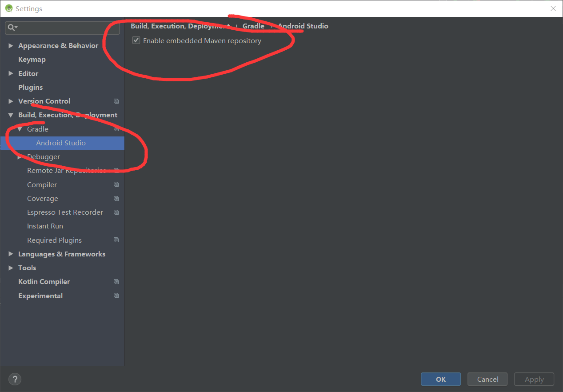Click the Cancel button

pyautogui.click(x=487, y=379)
